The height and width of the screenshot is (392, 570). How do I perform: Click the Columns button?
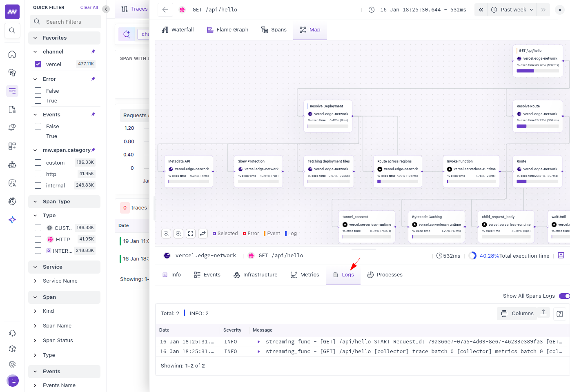click(517, 314)
